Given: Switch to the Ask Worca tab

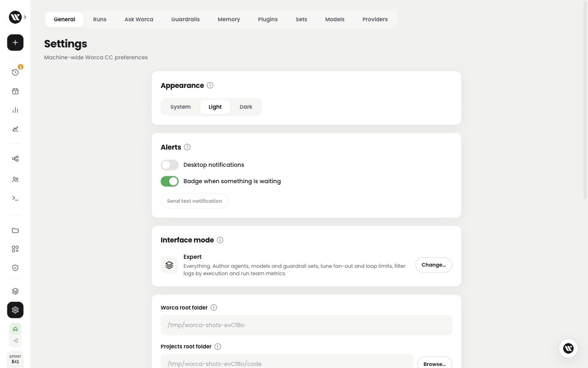Looking at the screenshot, I should point(139,19).
